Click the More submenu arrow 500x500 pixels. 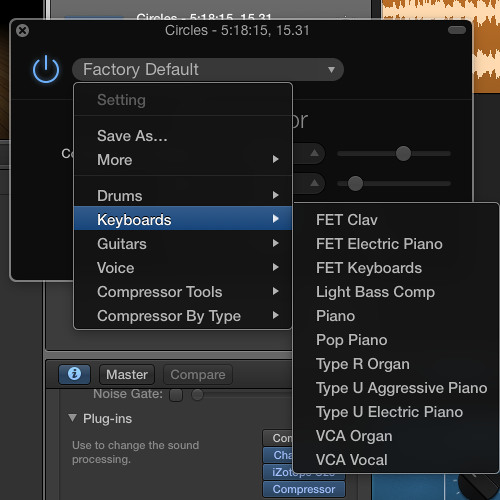[x=275, y=159]
